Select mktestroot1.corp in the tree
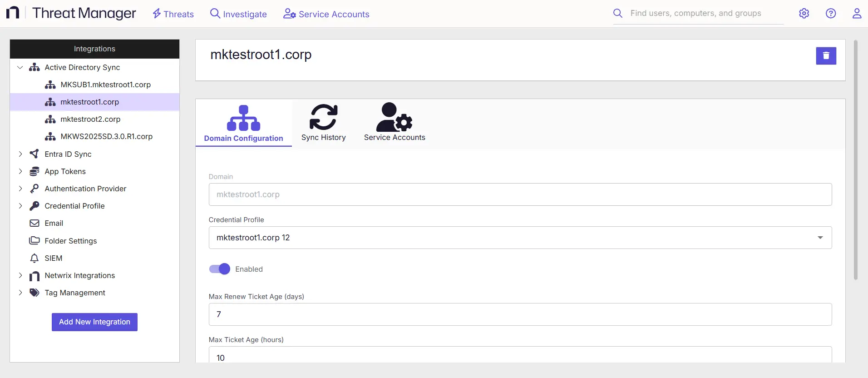868x378 pixels. pyautogui.click(x=94, y=102)
